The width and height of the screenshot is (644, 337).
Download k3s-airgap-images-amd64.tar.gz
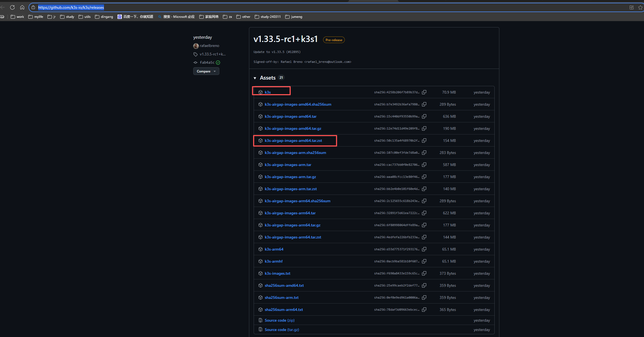pos(293,128)
